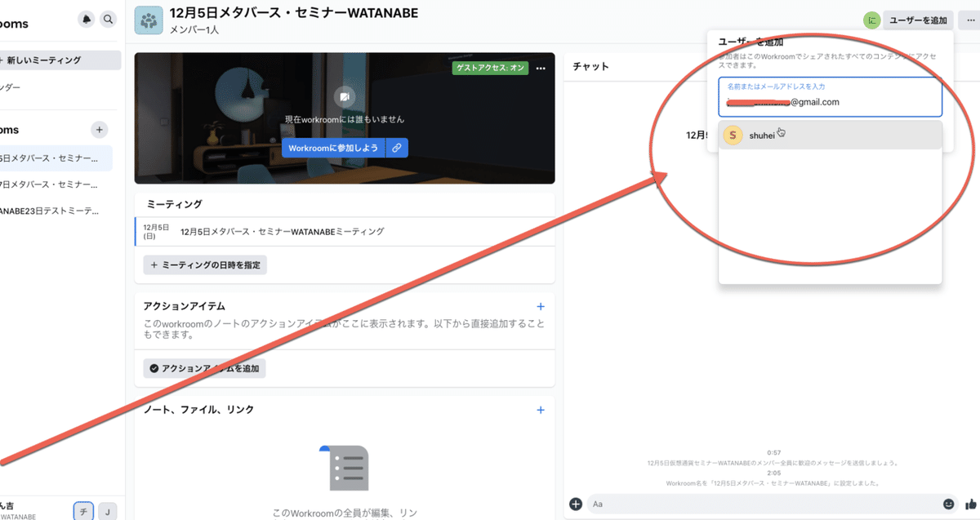Open the 5日メタバース・セミナー room in the sidebar
Screen dimensions: 980x520
tap(56, 158)
